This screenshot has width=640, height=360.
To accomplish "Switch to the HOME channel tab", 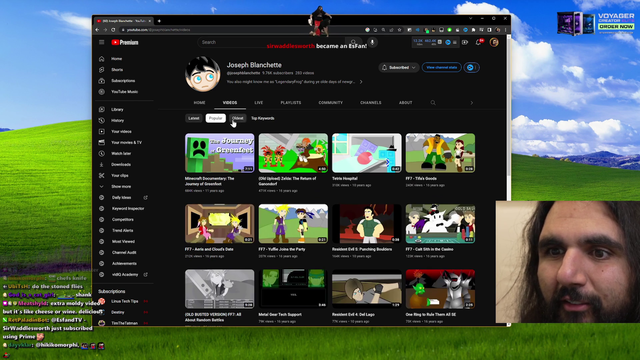I will (200, 103).
